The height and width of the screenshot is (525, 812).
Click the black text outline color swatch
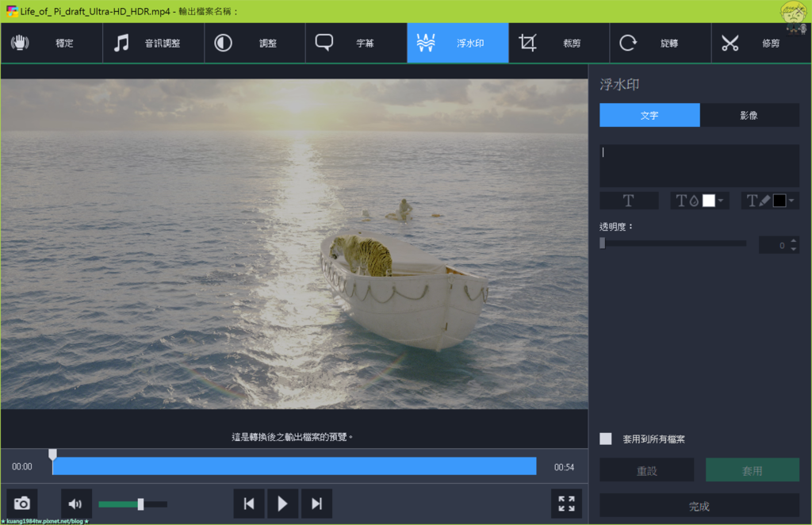[779, 201]
